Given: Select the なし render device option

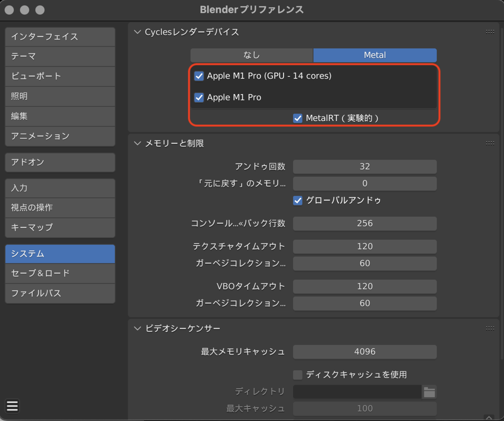Looking at the screenshot, I should 252,55.
